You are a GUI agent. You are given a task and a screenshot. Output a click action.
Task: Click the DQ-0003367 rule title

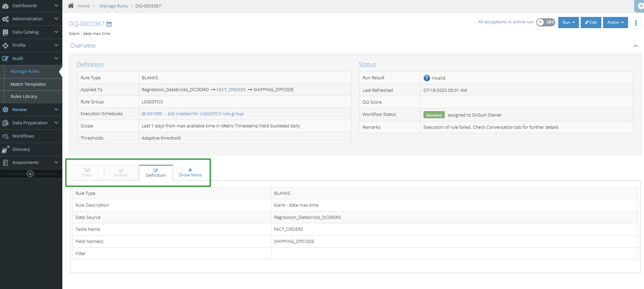point(87,24)
